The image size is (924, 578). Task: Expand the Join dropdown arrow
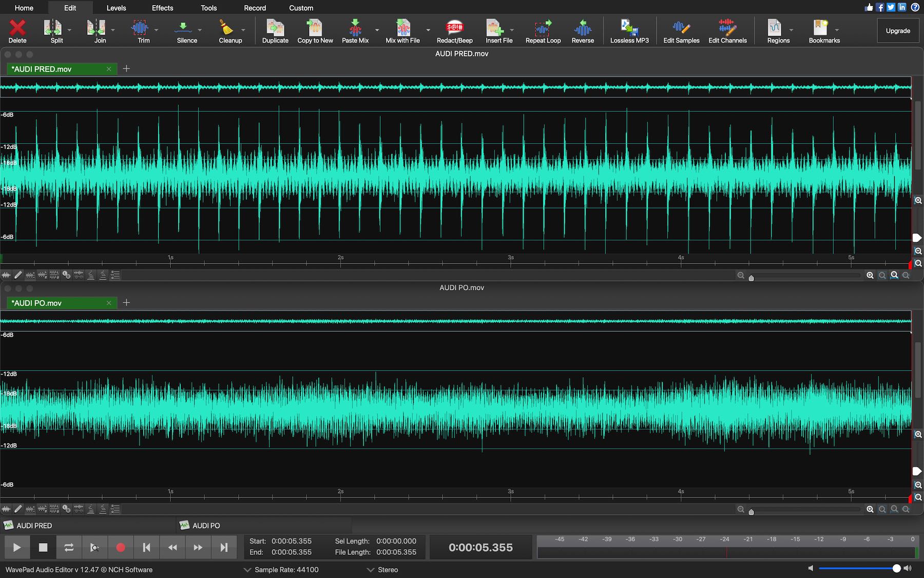tap(113, 30)
